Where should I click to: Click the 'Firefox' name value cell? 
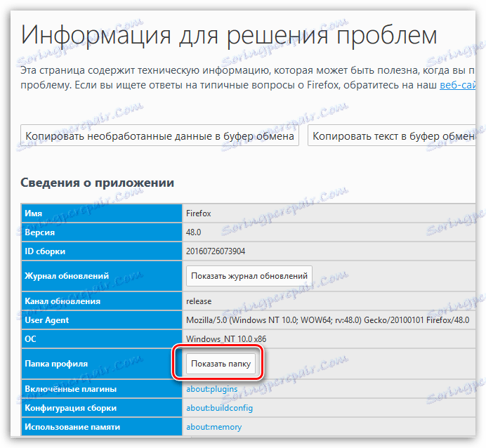[x=329, y=213]
